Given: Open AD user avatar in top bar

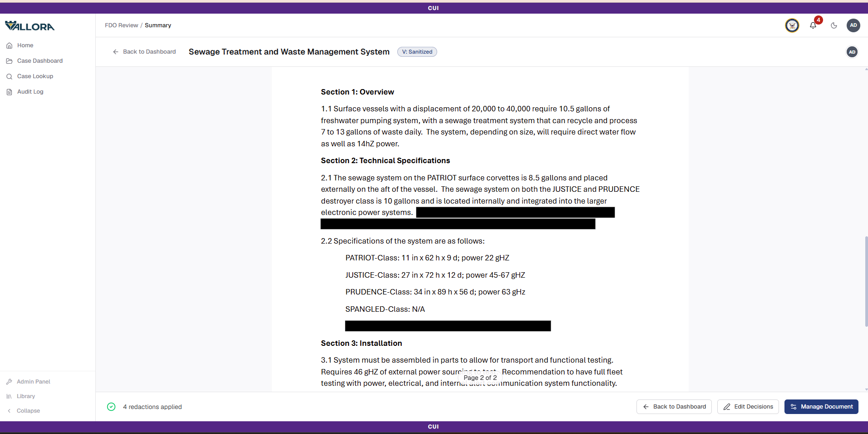Looking at the screenshot, I should click(x=853, y=25).
